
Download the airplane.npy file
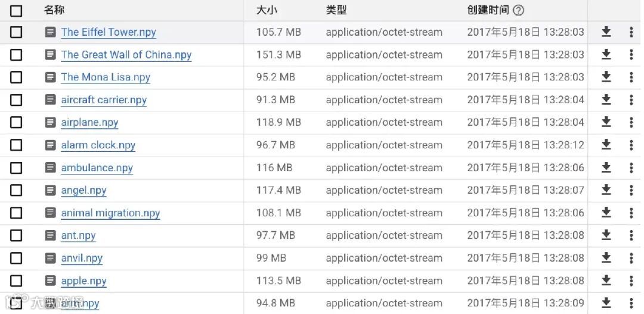pyautogui.click(x=606, y=122)
